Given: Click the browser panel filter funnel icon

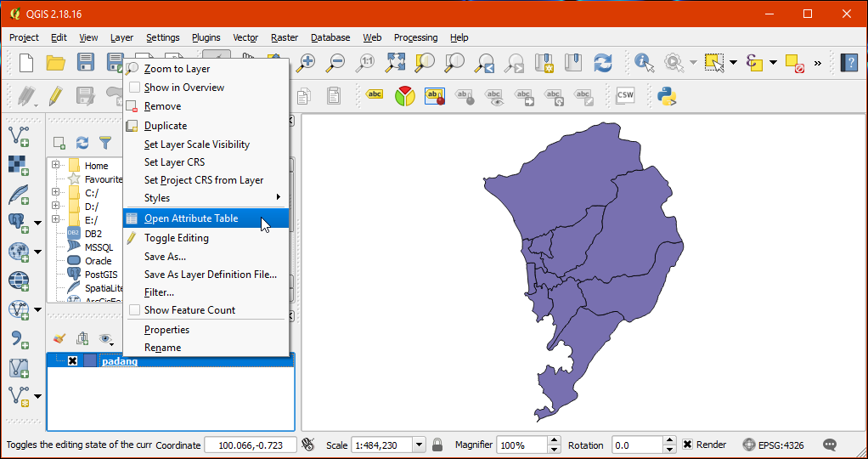Looking at the screenshot, I should [105, 143].
